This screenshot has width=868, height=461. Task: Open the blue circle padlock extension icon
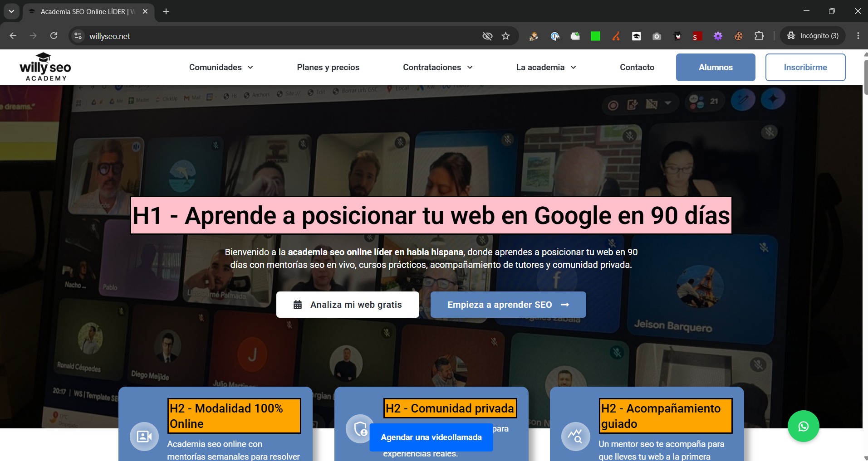pyautogui.click(x=554, y=36)
